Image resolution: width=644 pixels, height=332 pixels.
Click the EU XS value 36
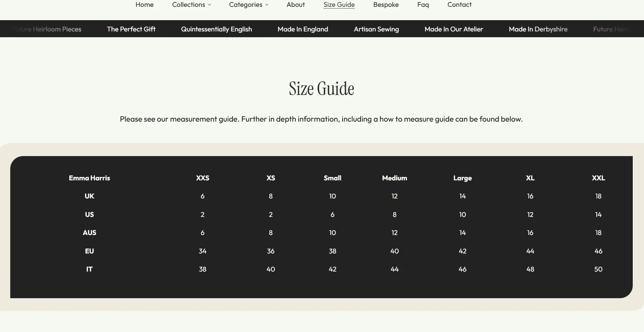pos(270,251)
